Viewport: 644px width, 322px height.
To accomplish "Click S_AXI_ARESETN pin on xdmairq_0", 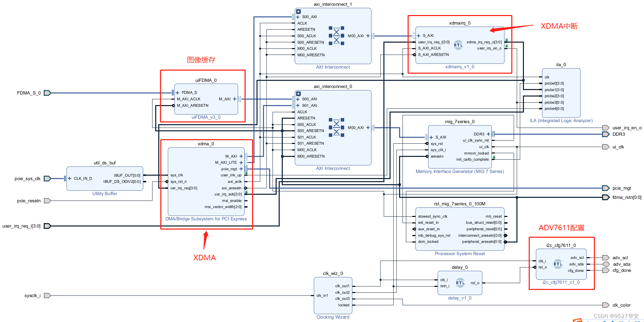I will coord(433,55).
